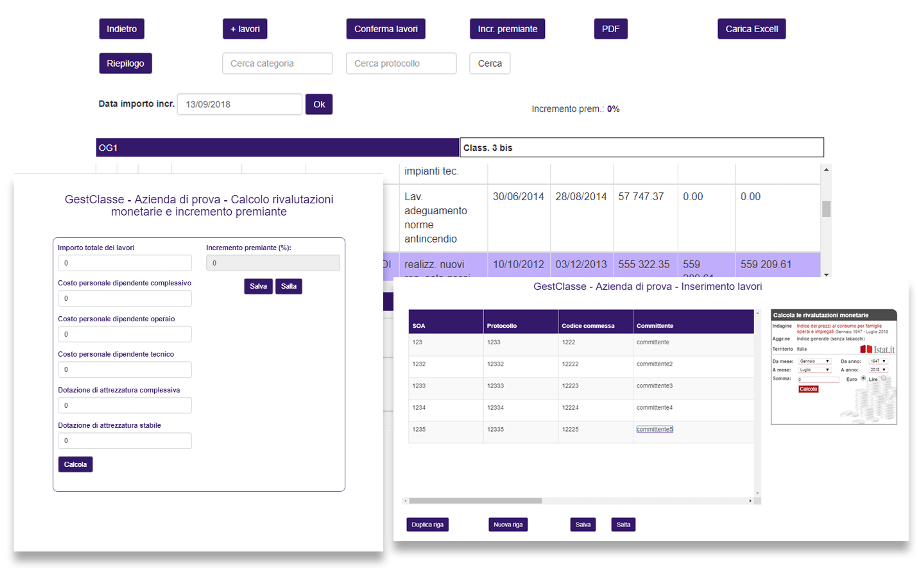Click the PDF export button
Screen dimensions: 924x577
(x=610, y=29)
